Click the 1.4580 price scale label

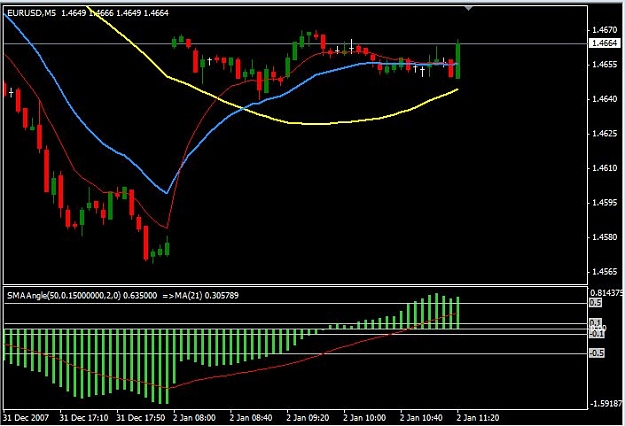click(x=605, y=237)
